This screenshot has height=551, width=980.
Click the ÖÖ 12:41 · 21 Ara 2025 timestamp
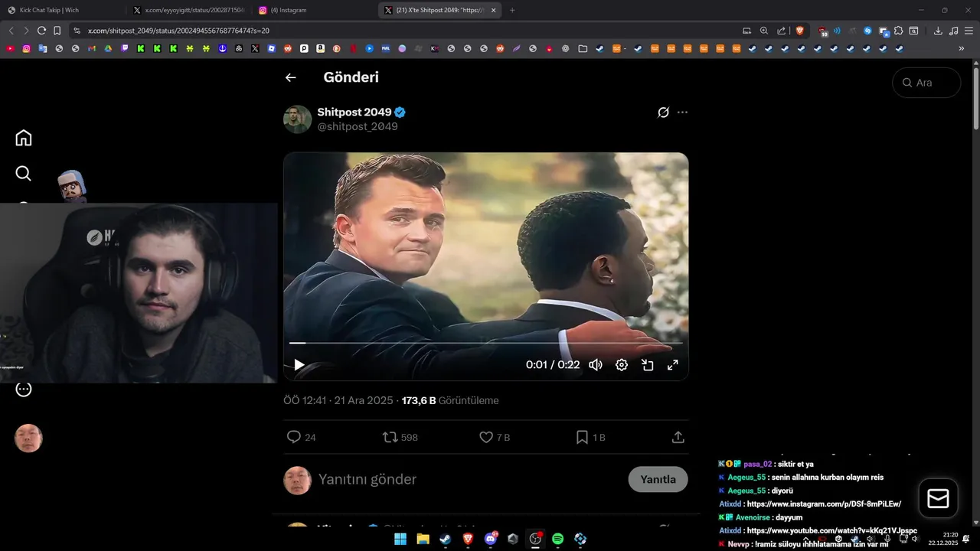coord(338,400)
